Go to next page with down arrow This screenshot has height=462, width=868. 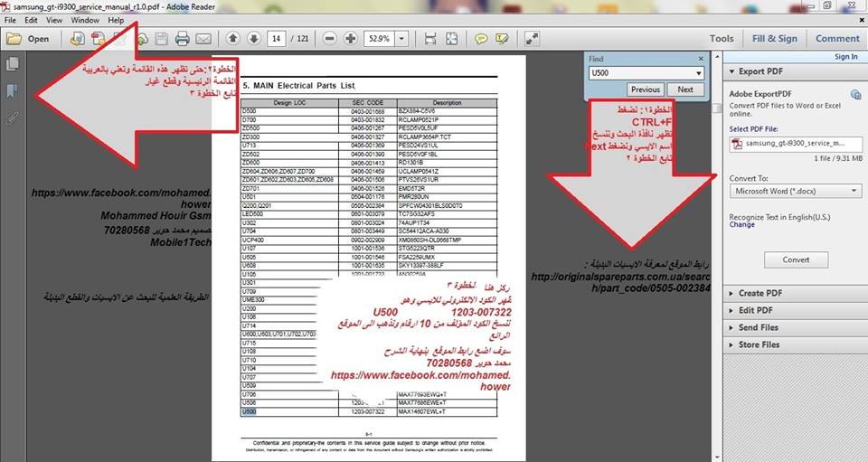click(x=253, y=39)
